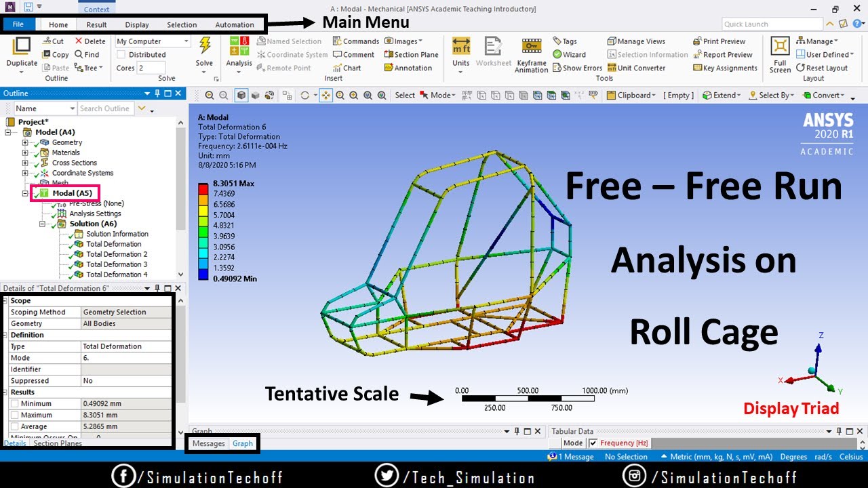Image resolution: width=868 pixels, height=488 pixels.
Task: Check the Average result checkbox
Action: pyautogui.click(x=15, y=427)
